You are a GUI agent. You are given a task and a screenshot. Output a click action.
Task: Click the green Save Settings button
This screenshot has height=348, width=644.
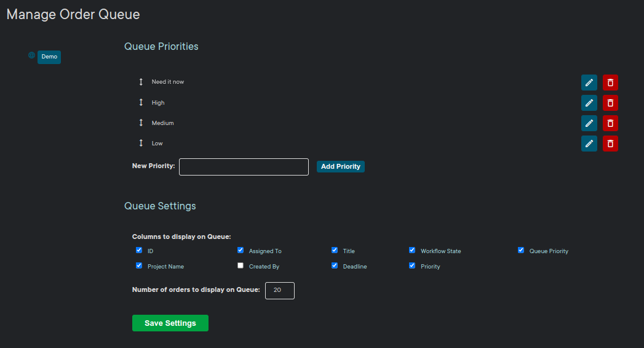tap(170, 323)
